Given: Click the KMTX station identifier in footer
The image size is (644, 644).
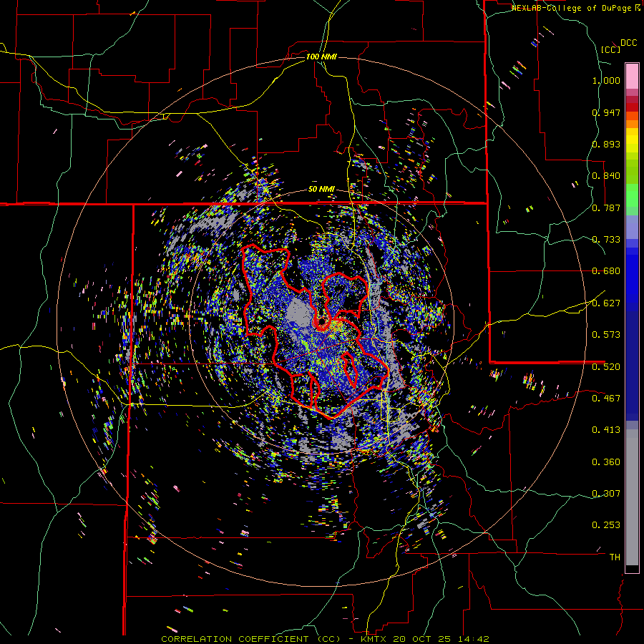Looking at the screenshot, I should 374,639.
